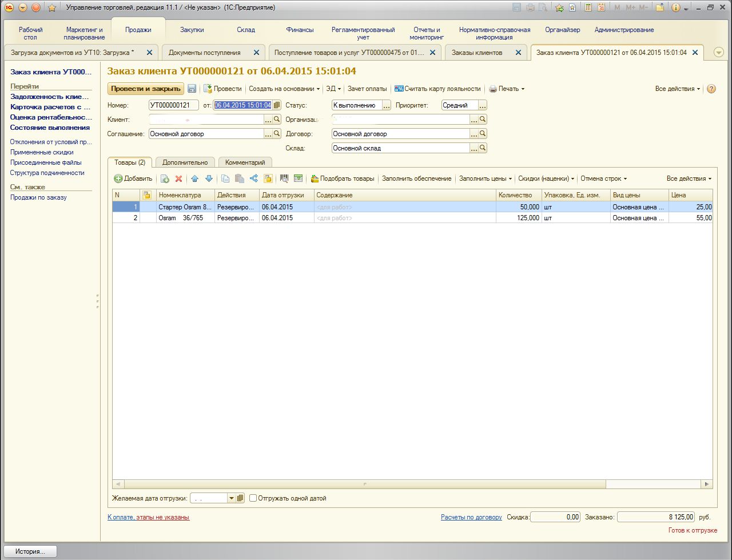Click 'Провести и закрыть' button
The image size is (732, 560).
pos(146,89)
